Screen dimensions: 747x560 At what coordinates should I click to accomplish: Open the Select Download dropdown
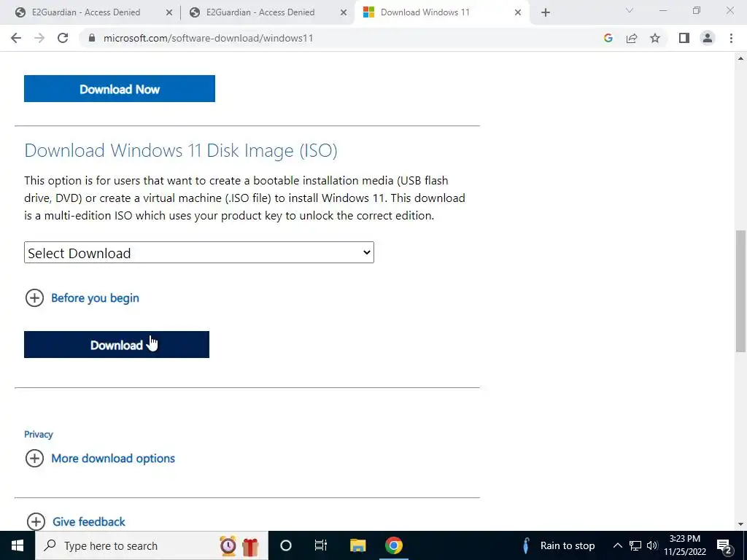point(199,252)
